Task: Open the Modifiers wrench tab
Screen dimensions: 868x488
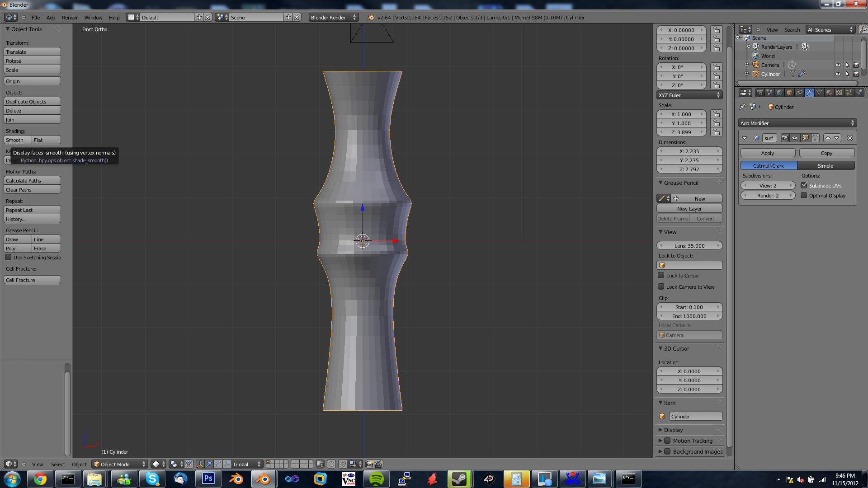Action: [809, 93]
